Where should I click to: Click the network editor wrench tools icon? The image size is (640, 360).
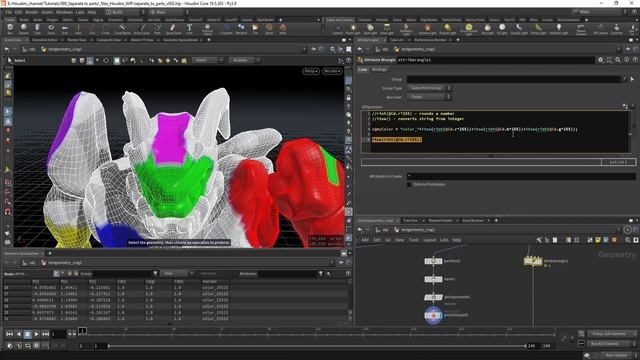pyautogui.click(x=539, y=240)
